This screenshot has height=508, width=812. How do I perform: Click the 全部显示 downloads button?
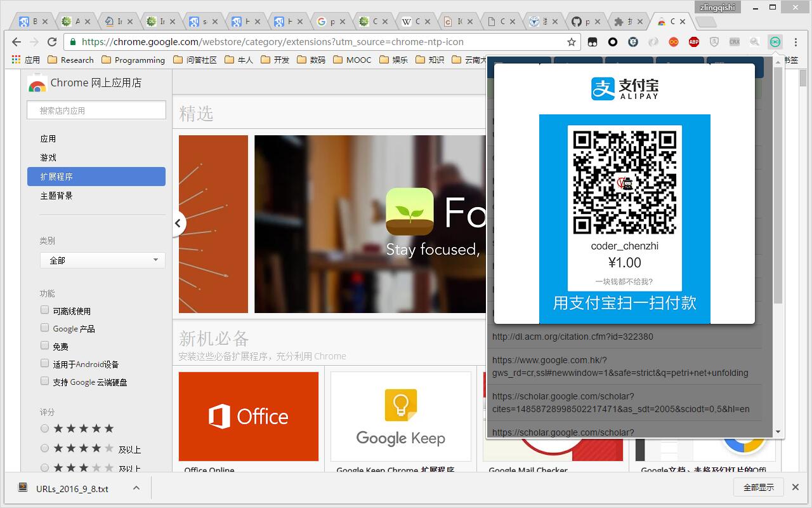pos(759,488)
